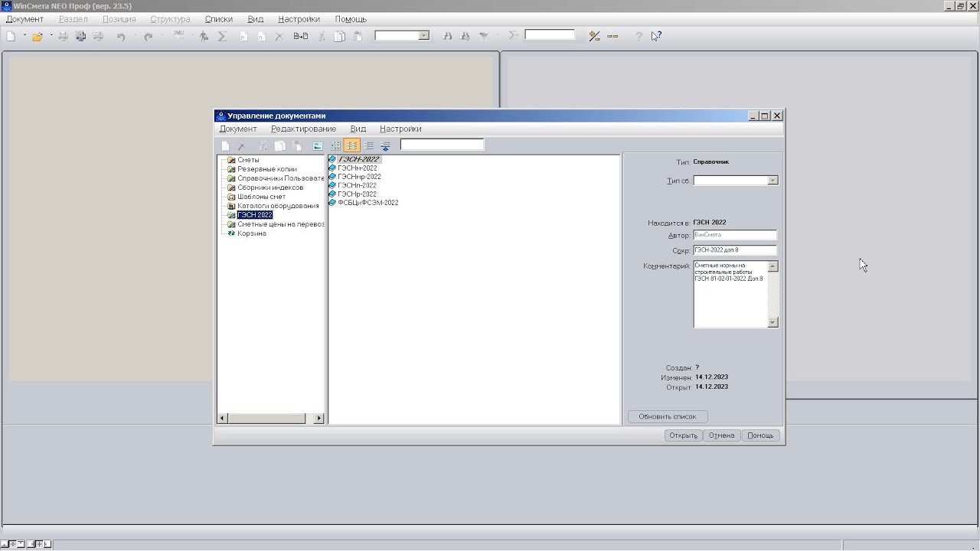This screenshot has width=980, height=551.
Task: Select 'Корзина' in the folder tree
Action: pyautogui.click(x=252, y=233)
